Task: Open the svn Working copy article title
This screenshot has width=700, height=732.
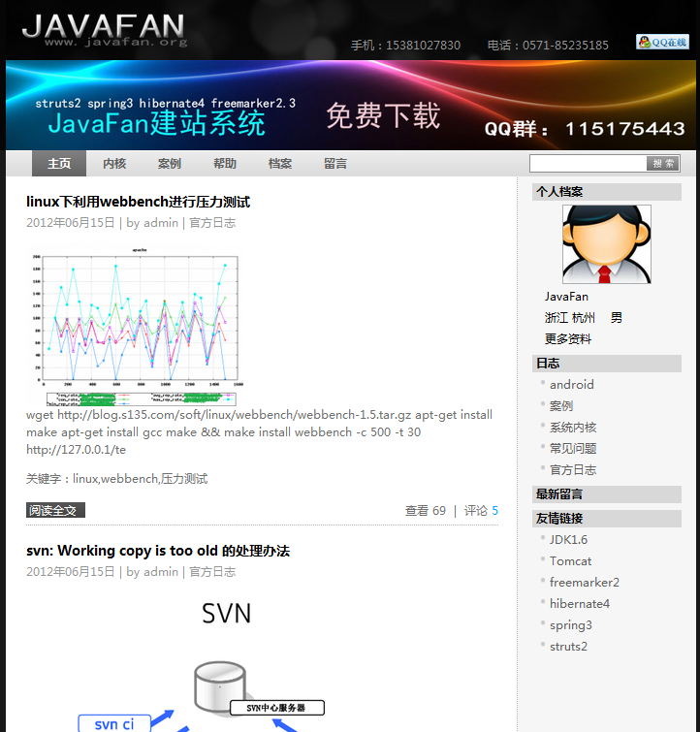Action: pos(158,551)
